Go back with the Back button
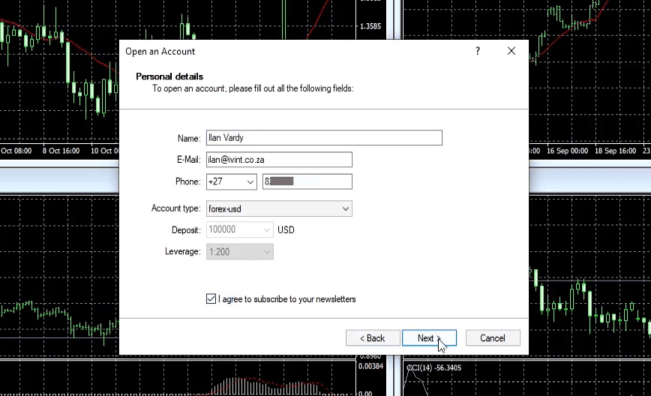This screenshot has width=651, height=396. point(373,338)
